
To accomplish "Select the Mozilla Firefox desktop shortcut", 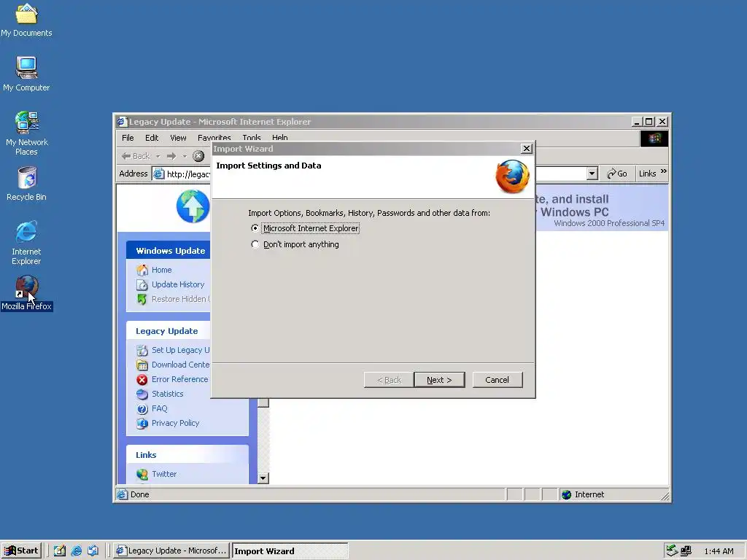I will (26, 293).
